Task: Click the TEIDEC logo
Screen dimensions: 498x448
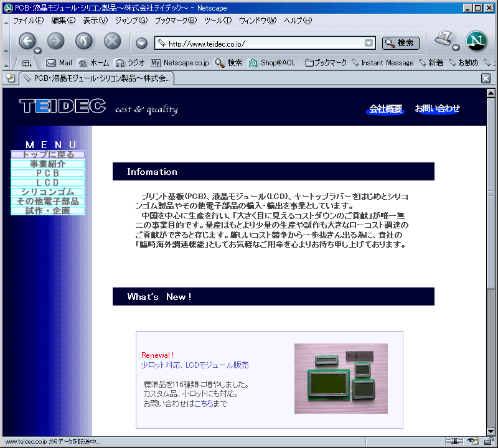Action: [62, 106]
